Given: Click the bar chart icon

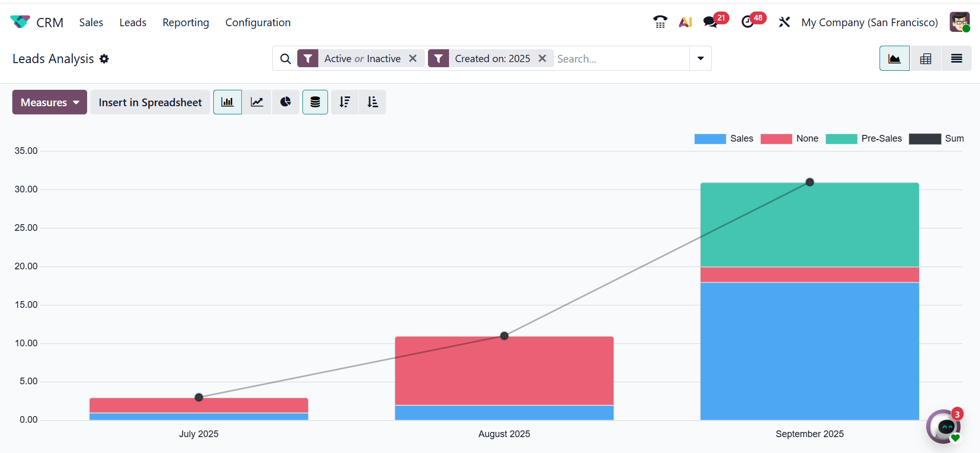Looking at the screenshot, I should pyautogui.click(x=228, y=102).
